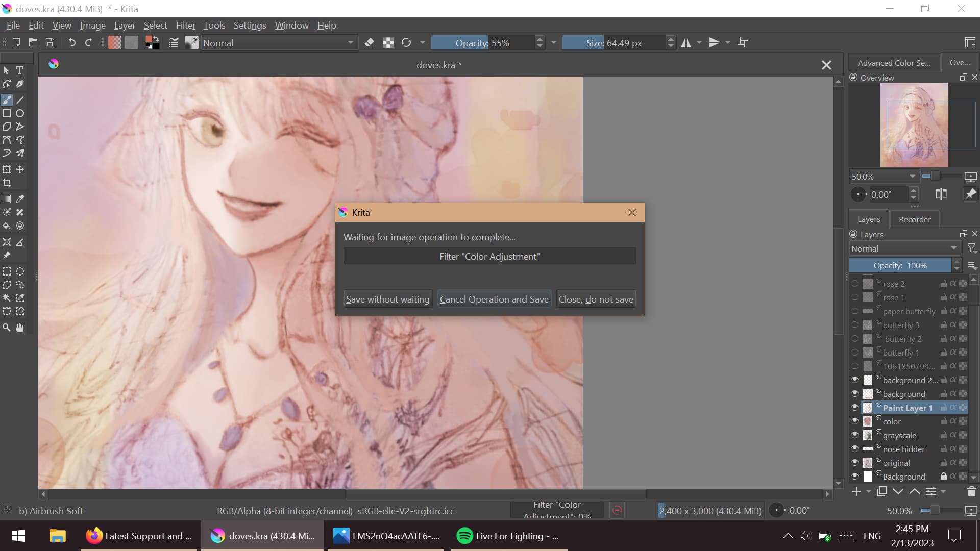Open the layer blending mode dropdown showing Normal
The width and height of the screenshot is (980, 551).
point(903,248)
